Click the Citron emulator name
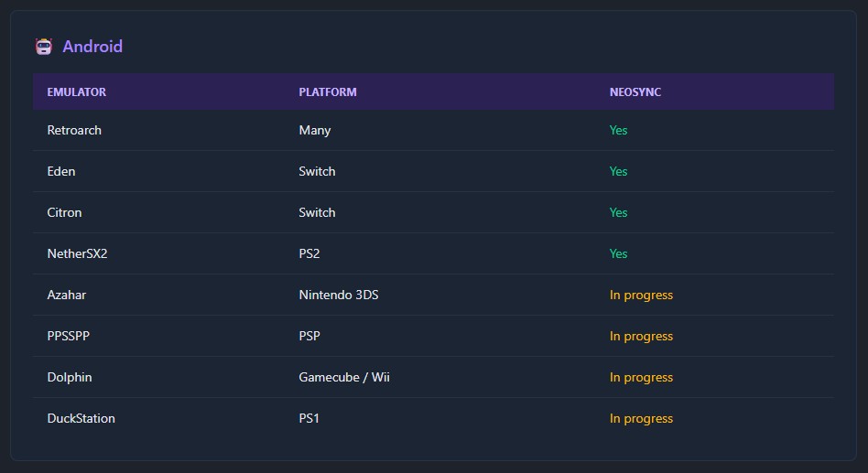Image resolution: width=868 pixels, height=473 pixels. (64, 212)
